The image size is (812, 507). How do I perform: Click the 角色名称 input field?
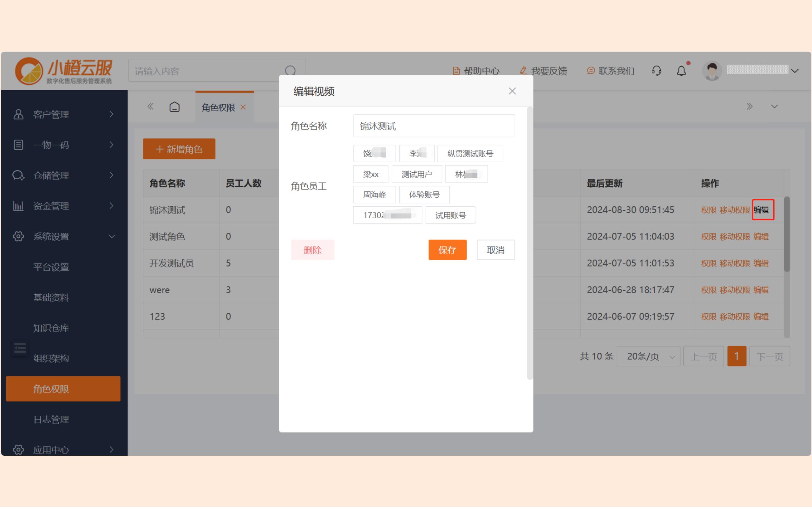pos(434,126)
